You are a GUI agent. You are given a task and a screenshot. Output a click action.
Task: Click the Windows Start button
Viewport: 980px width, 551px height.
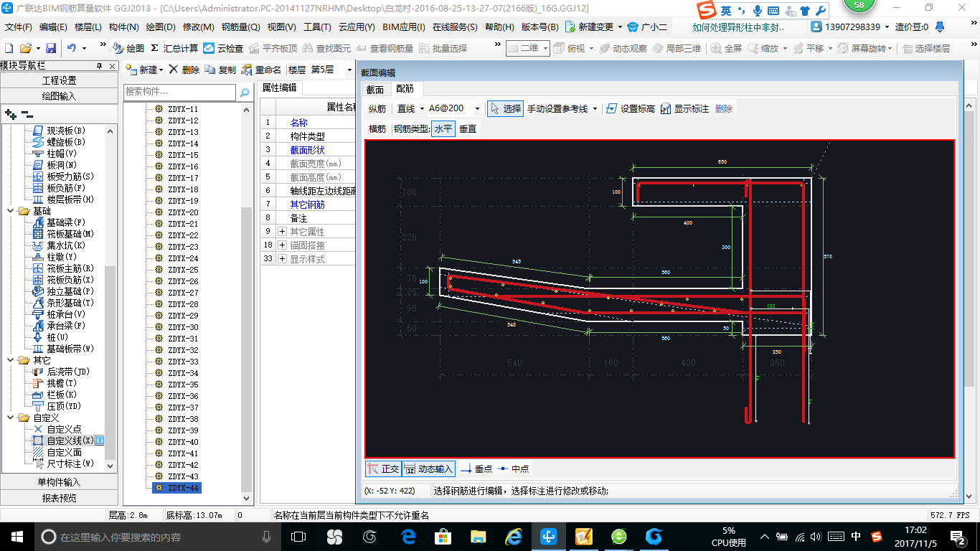(17, 537)
